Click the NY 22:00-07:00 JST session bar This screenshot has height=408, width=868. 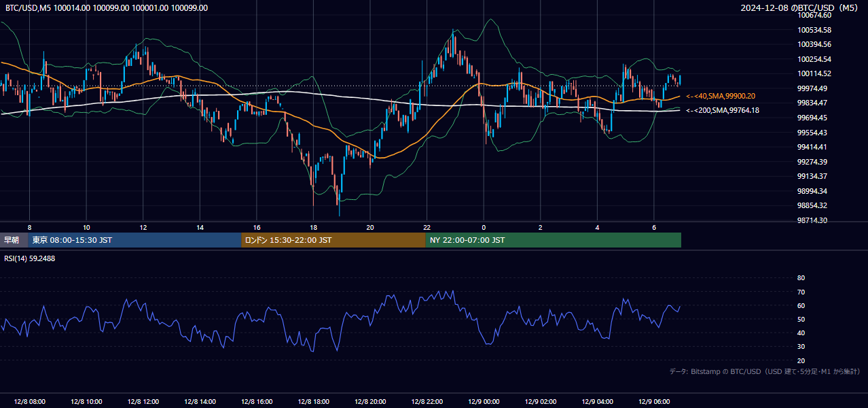pos(554,240)
